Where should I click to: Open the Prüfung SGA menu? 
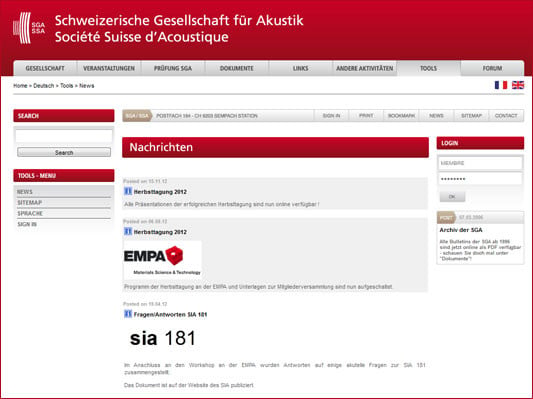pyautogui.click(x=173, y=68)
